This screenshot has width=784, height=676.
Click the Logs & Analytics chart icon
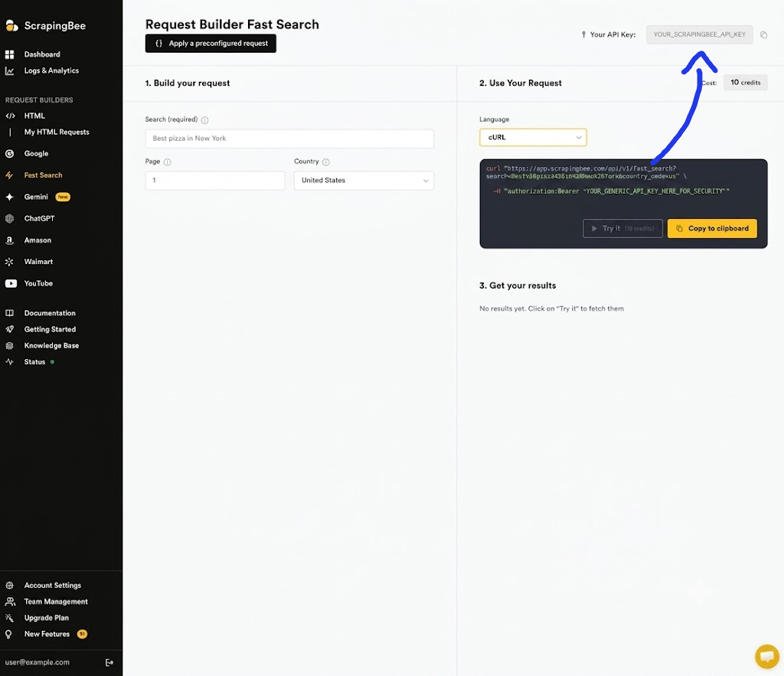pyautogui.click(x=9, y=70)
